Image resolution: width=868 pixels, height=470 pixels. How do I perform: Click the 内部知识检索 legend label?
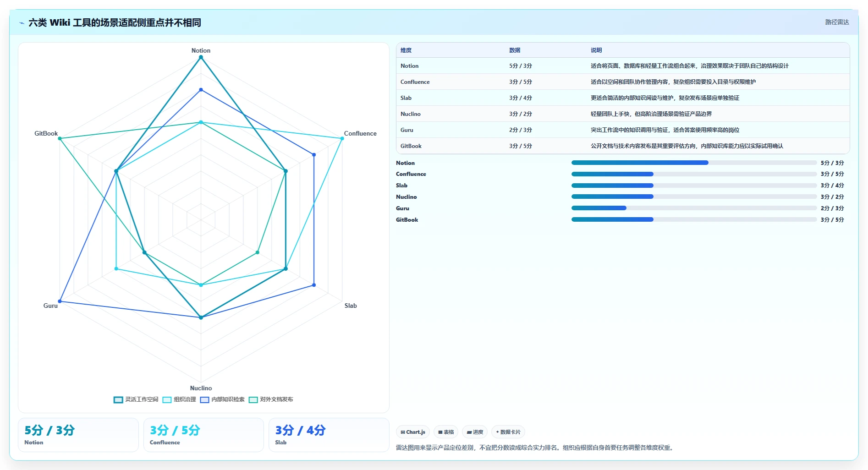click(x=228, y=399)
